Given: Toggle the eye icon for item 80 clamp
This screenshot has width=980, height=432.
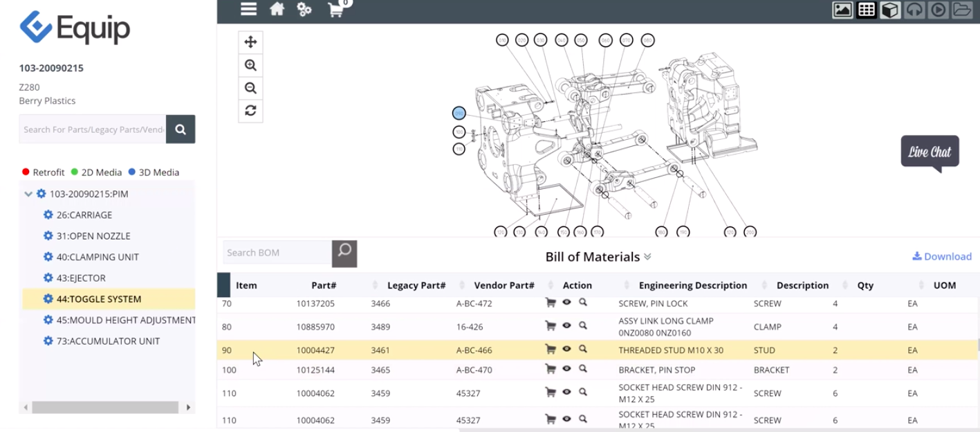Looking at the screenshot, I should (x=566, y=325).
